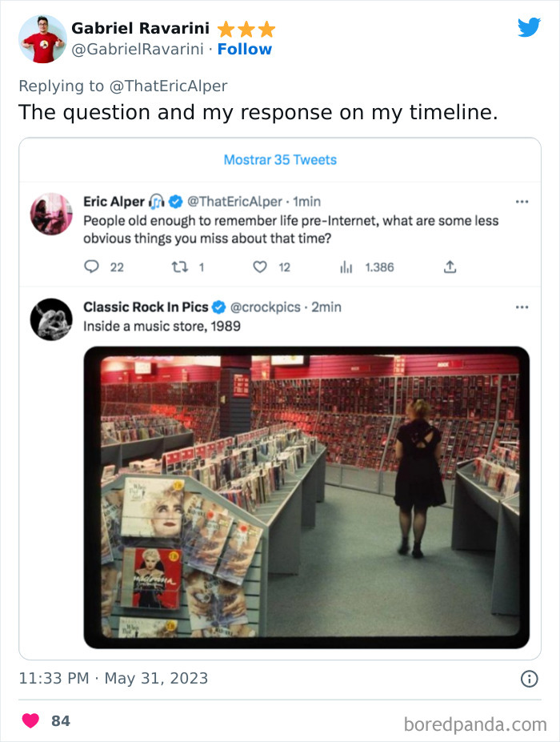The height and width of the screenshot is (742, 560).
Task: Like Eric Alper's tweet with the heart icon
Action: [260, 267]
